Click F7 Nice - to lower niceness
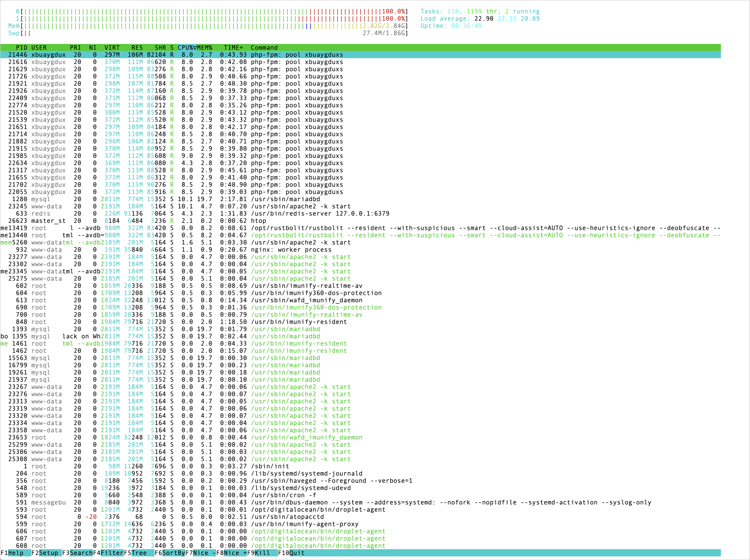 pyautogui.click(x=201, y=553)
